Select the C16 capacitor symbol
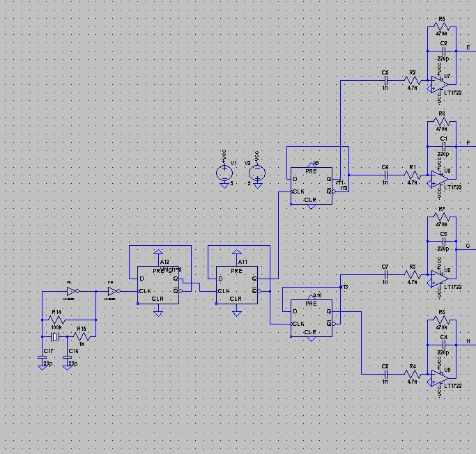 (67, 357)
